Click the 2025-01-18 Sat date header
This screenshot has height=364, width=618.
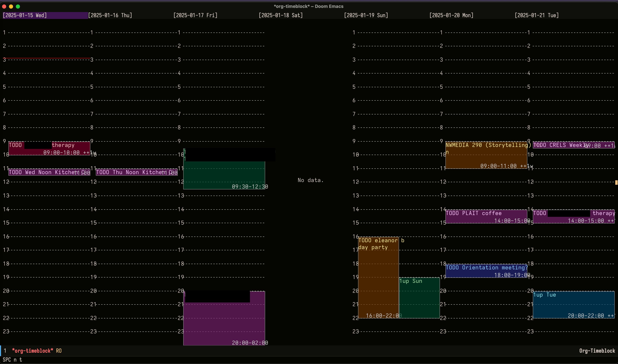click(x=281, y=15)
